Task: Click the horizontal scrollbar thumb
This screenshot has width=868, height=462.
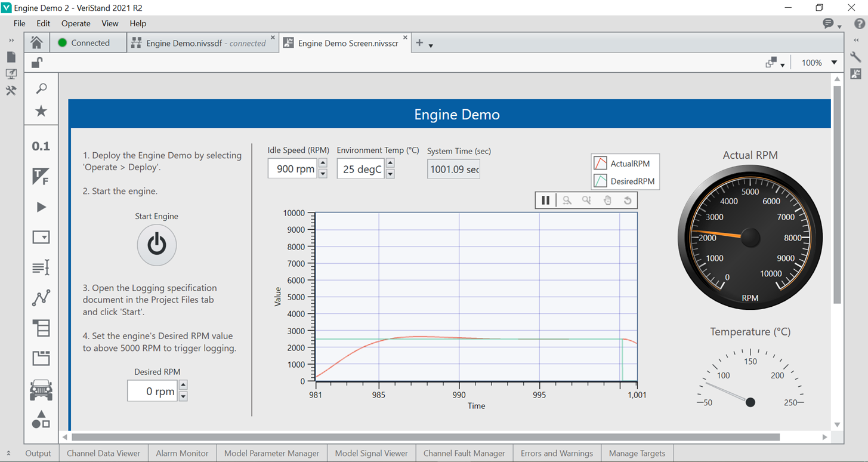Action: tap(426, 437)
